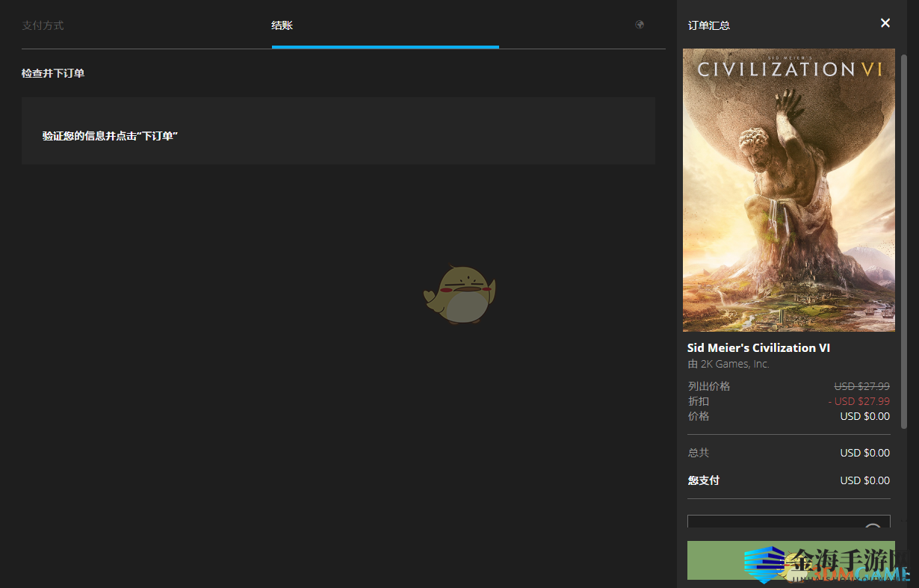Click the 订单汇总 heading
The height and width of the screenshot is (588, 919).
(x=708, y=25)
